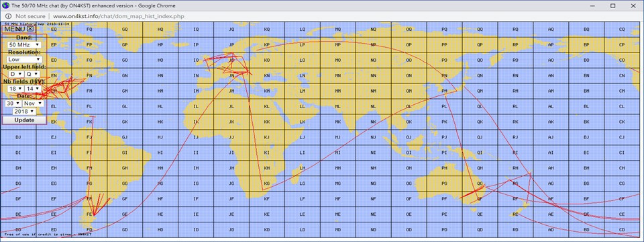Select the day 30 dropdown
This screenshot has height=242, width=644.
point(13,104)
